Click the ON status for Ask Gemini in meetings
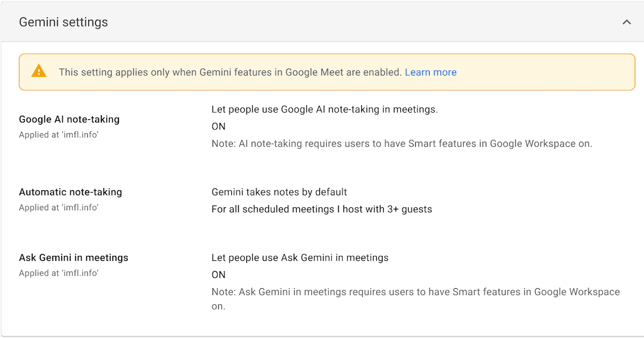Screen dimensions: 644x338 218,275
